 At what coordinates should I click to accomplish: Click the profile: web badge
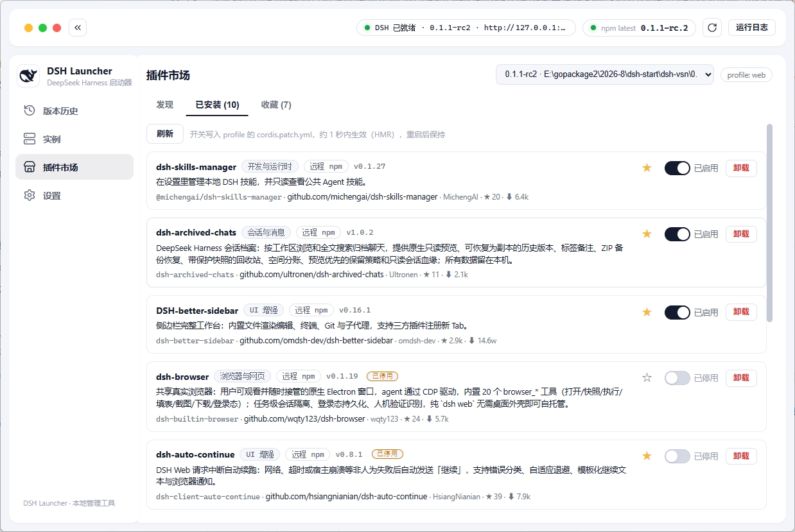pos(746,75)
